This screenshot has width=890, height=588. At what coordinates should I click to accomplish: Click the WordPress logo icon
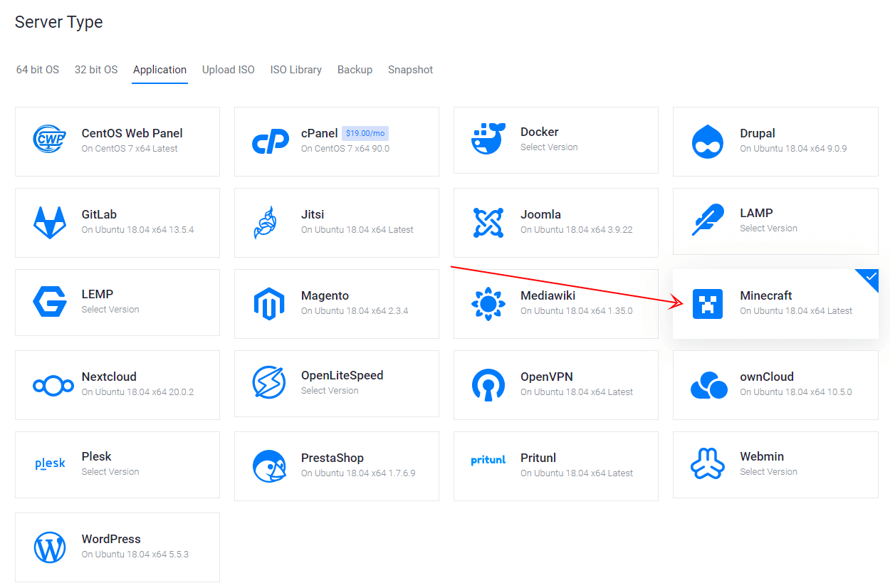tap(50, 547)
